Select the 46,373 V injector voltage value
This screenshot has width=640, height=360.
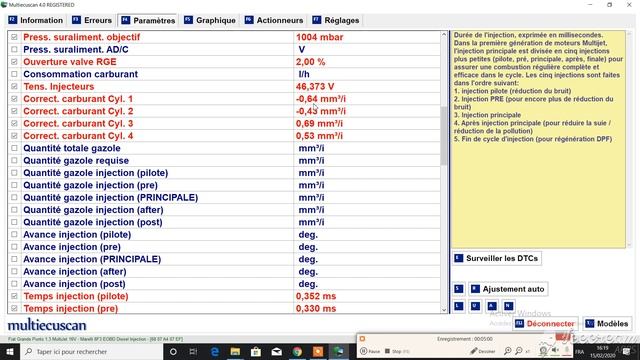tap(315, 87)
